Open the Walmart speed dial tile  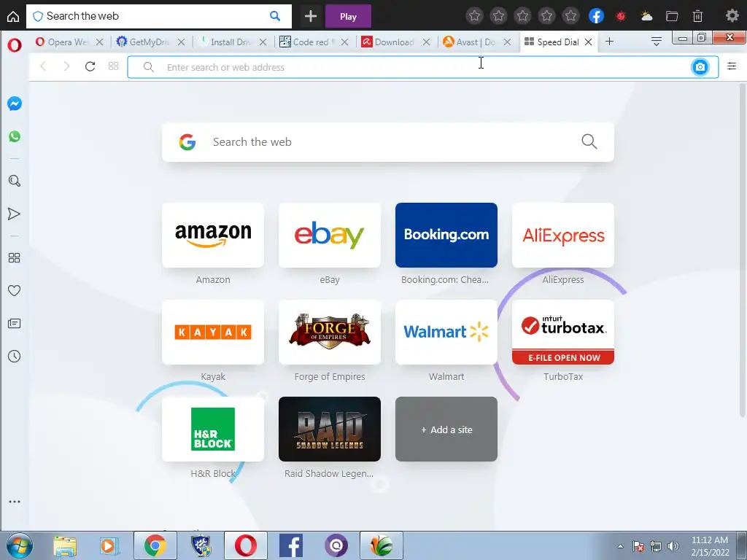[x=446, y=332]
